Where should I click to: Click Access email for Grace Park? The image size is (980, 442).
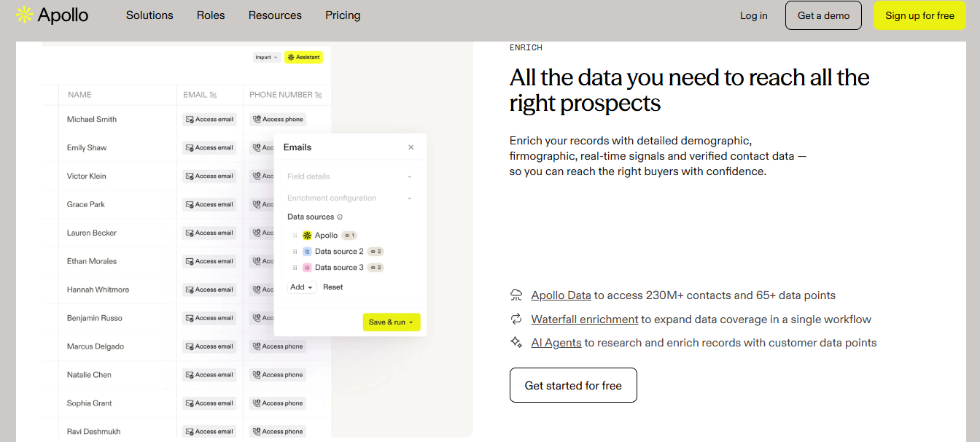[209, 205]
